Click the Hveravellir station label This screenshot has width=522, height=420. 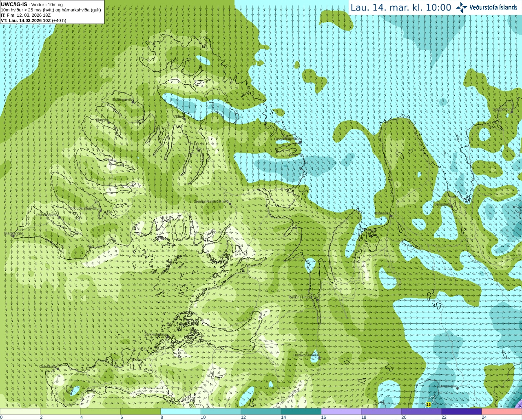point(448,386)
